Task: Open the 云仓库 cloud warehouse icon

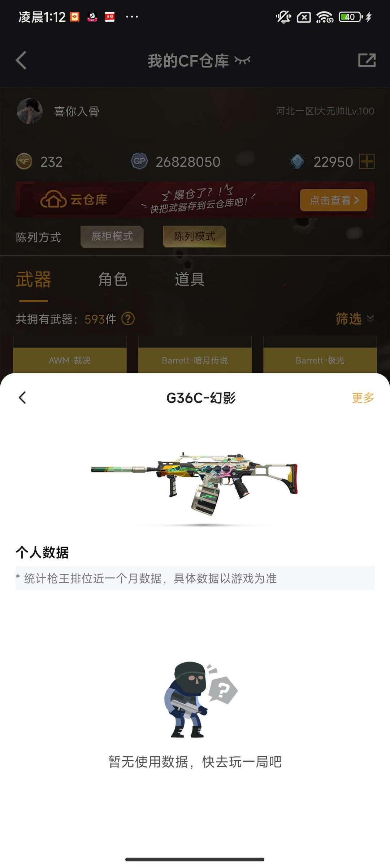Action: (53, 199)
